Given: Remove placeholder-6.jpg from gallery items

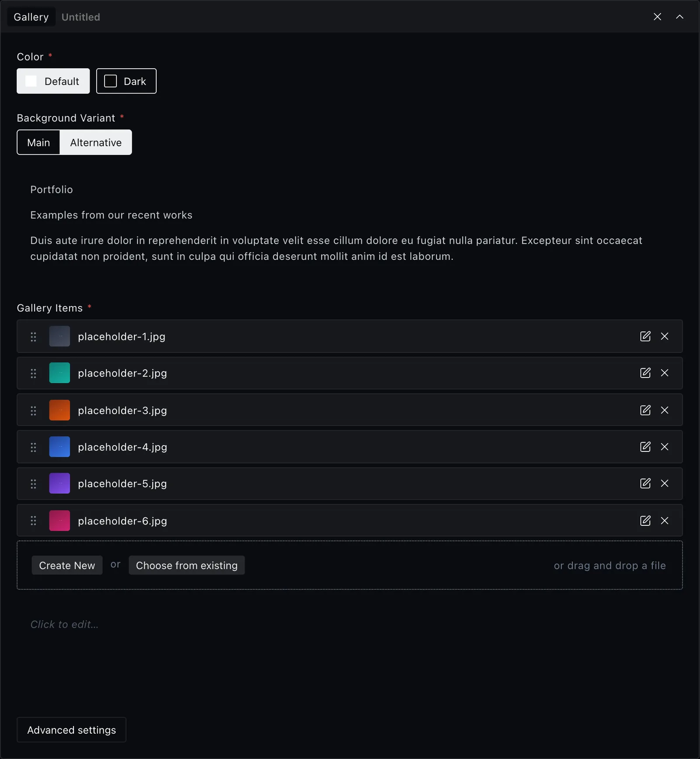Looking at the screenshot, I should tap(665, 521).
